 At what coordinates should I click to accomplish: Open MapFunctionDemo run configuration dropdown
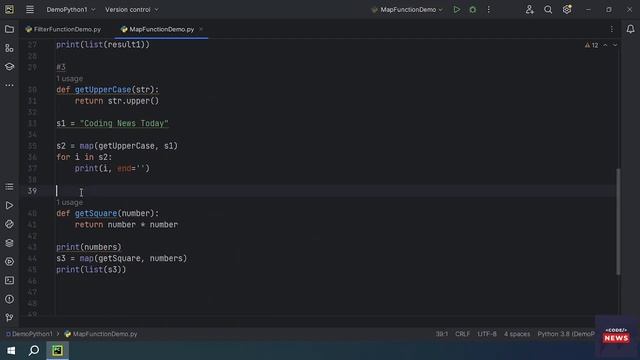click(x=407, y=9)
